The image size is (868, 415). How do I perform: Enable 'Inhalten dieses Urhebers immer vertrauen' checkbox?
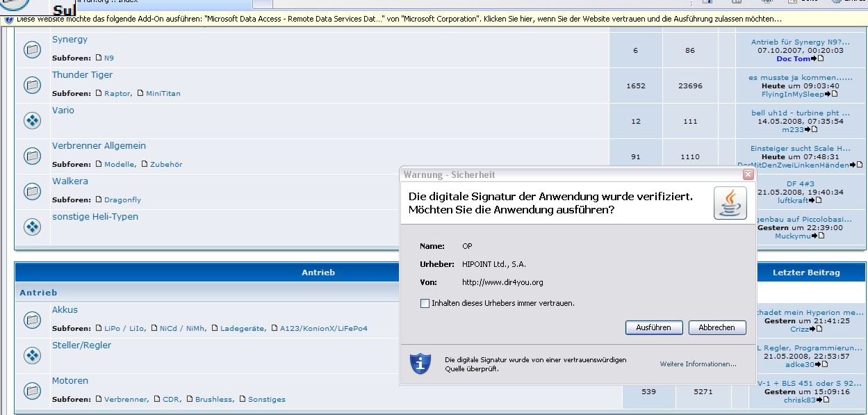click(x=425, y=303)
